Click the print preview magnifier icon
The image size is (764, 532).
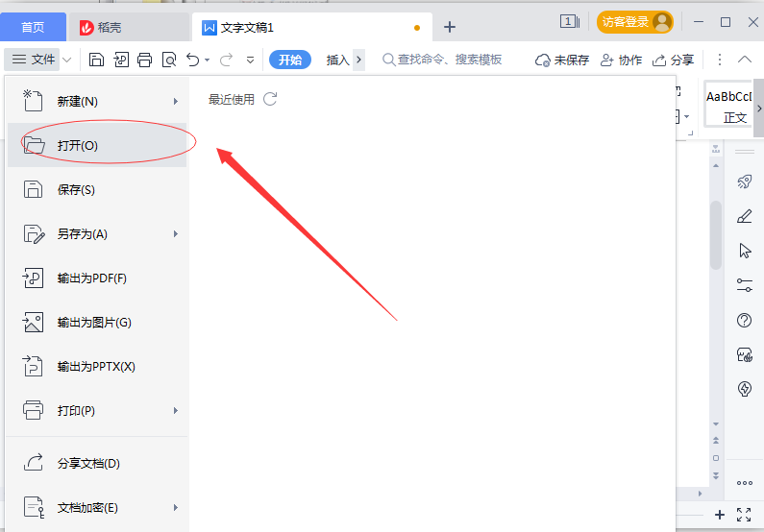click(x=169, y=60)
